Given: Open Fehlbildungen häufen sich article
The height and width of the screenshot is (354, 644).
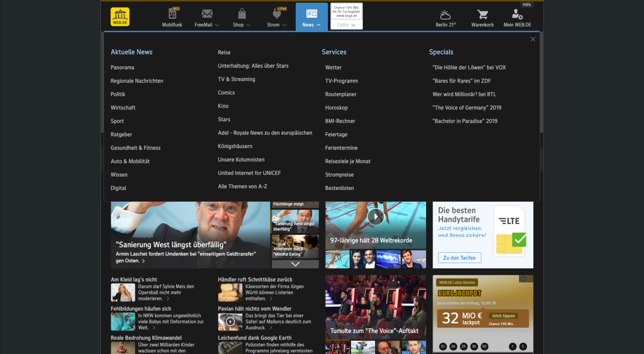Looking at the screenshot, I should (x=141, y=309).
